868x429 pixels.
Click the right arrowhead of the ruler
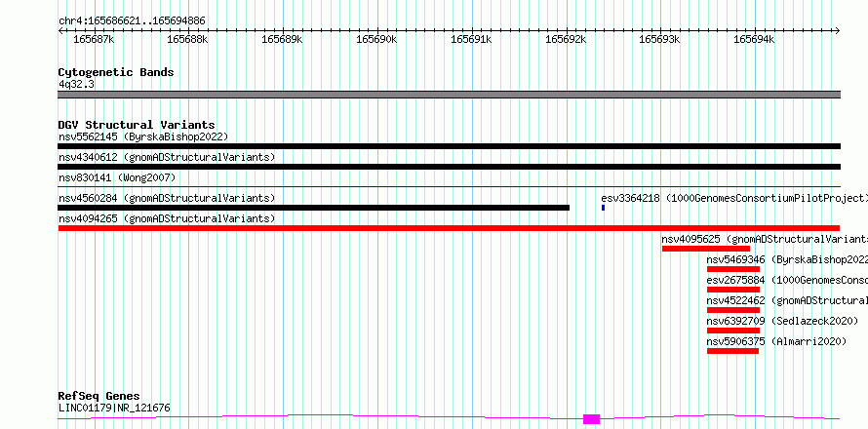pyautogui.click(x=838, y=31)
